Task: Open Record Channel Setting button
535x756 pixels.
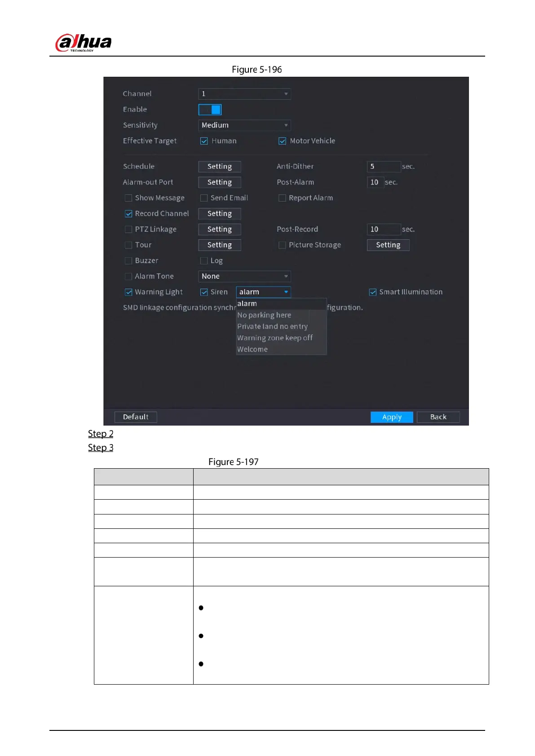Action: pyautogui.click(x=220, y=214)
